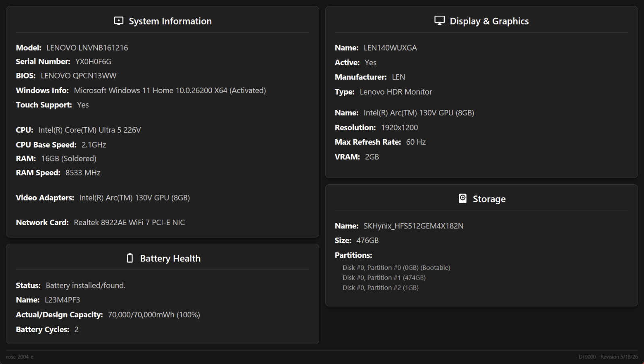Click footer text rose 2004 e
644x364 pixels.
point(20,357)
